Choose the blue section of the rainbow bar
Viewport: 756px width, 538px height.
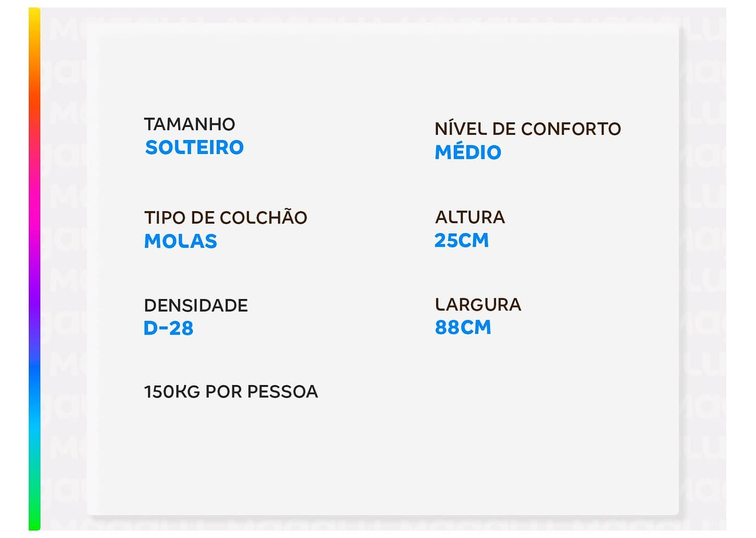34,376
